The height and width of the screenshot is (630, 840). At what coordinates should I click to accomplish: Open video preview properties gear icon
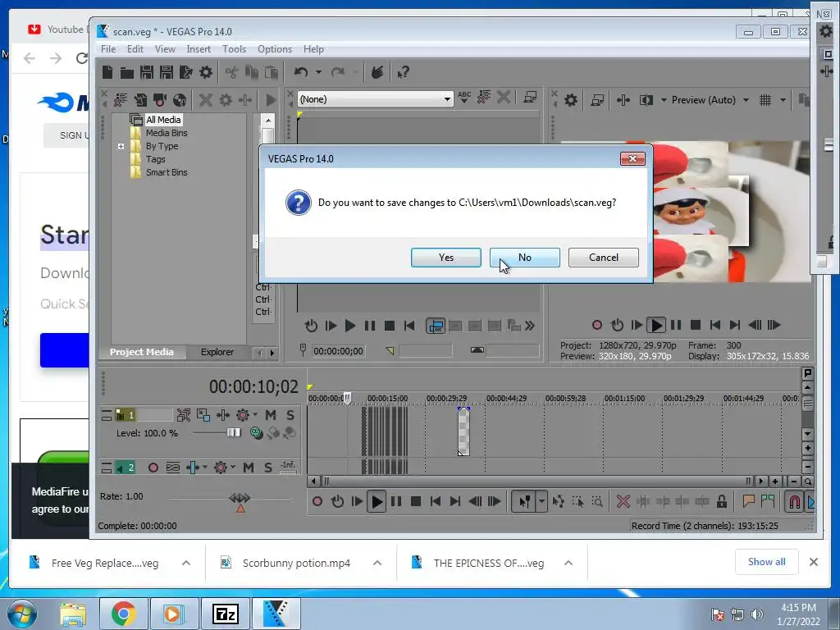pos(571,100)
